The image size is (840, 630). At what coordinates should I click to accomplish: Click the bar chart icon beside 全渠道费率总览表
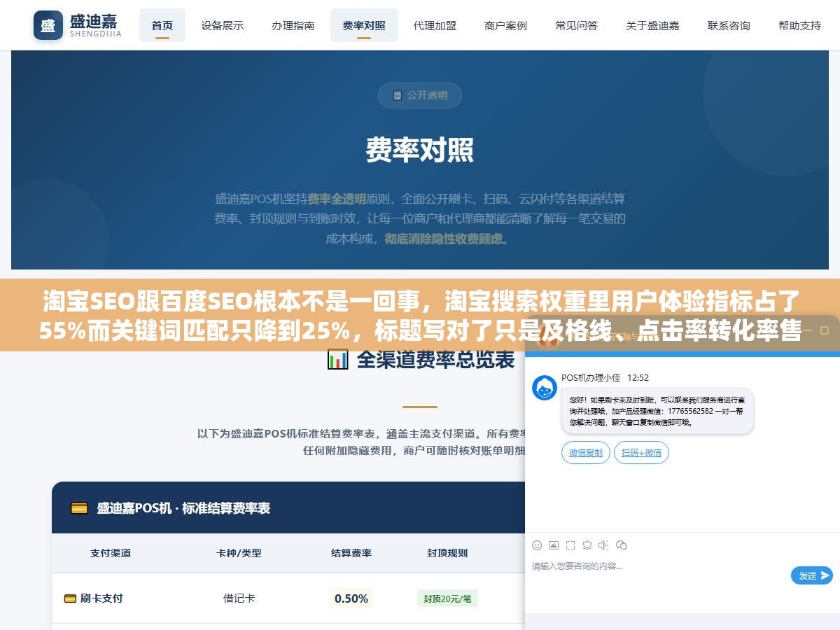[x=337, y=360]
